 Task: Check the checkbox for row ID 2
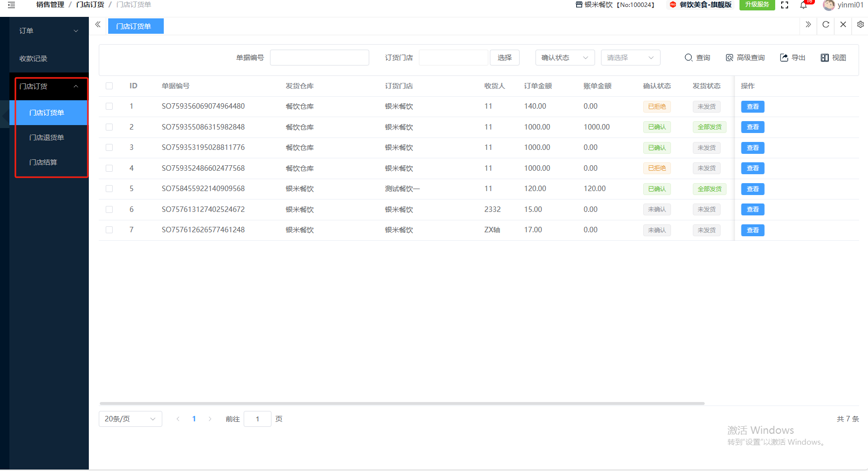[x=109, y=127]
